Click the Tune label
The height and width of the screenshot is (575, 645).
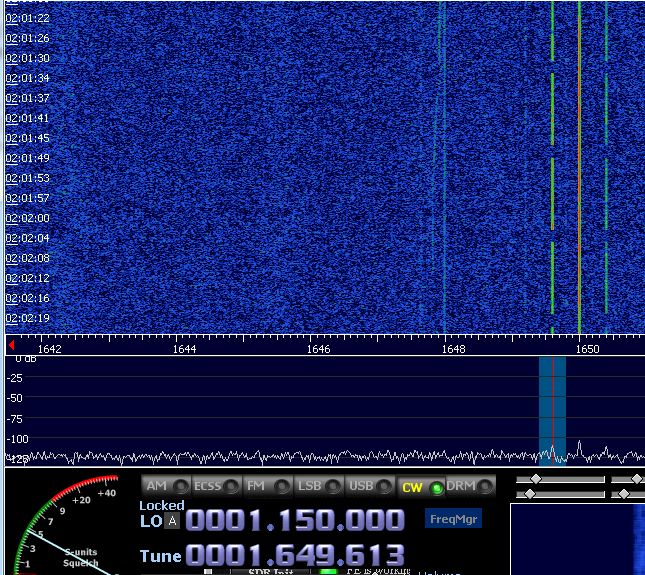pos(160,556)
